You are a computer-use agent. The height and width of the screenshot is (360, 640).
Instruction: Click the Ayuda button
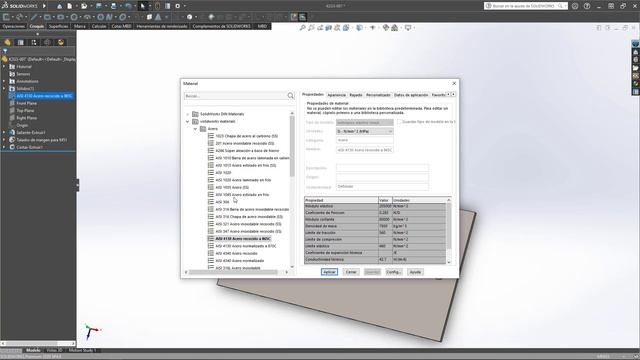point(415,272)
